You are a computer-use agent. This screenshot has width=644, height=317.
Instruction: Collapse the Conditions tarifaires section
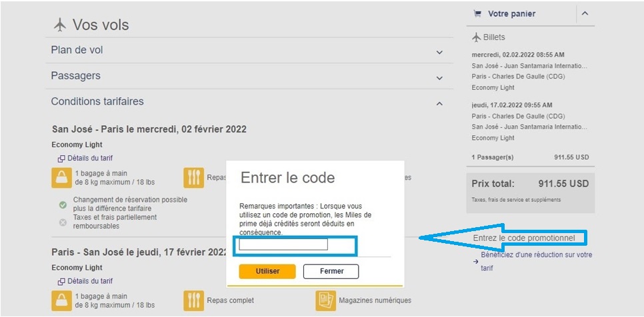coord(439,103)
